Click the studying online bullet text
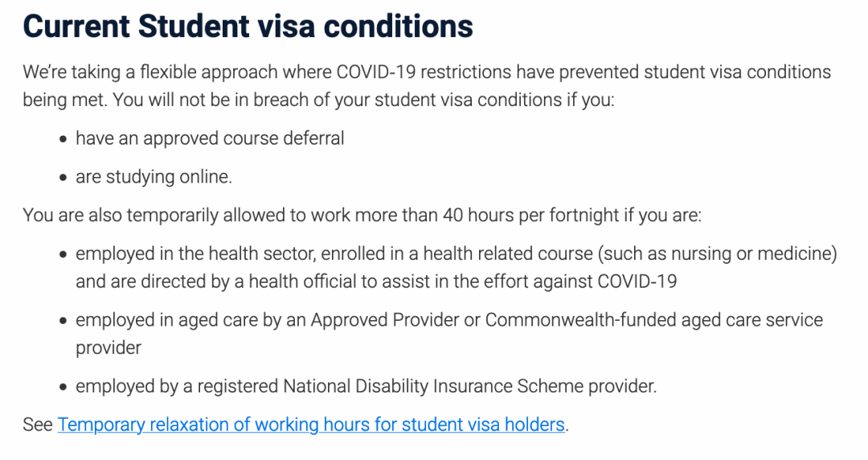868x460 pixels. (154, 177)
